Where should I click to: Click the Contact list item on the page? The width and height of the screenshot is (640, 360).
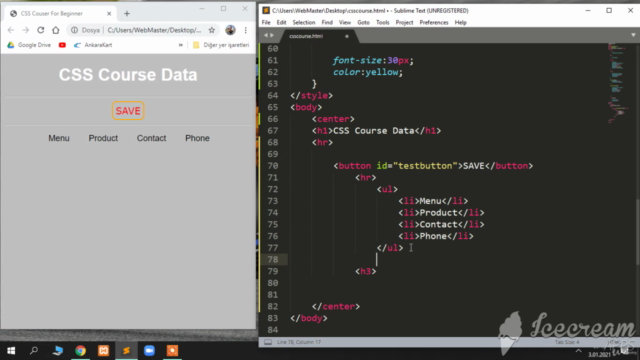tap(151, 138)
